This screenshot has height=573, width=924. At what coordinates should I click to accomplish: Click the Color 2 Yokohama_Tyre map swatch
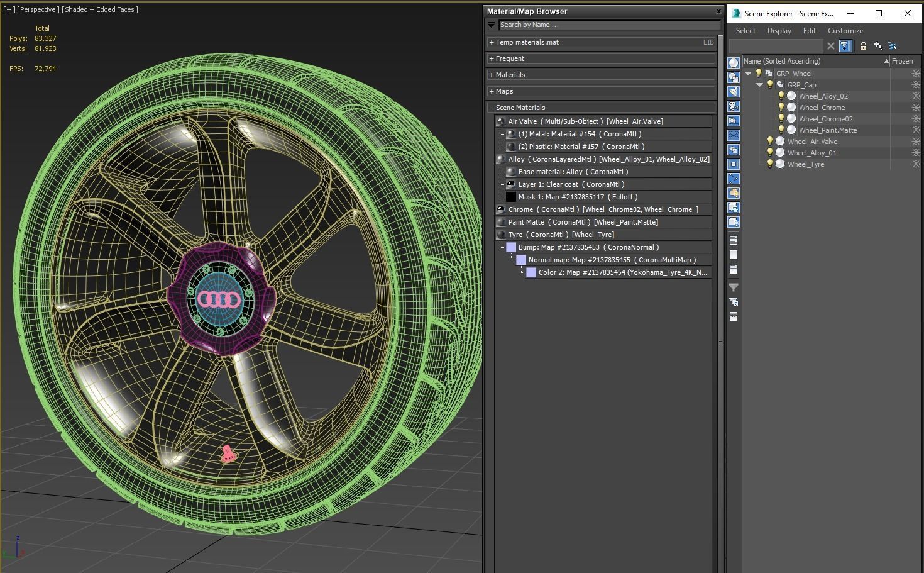click(x=531, y=272)
